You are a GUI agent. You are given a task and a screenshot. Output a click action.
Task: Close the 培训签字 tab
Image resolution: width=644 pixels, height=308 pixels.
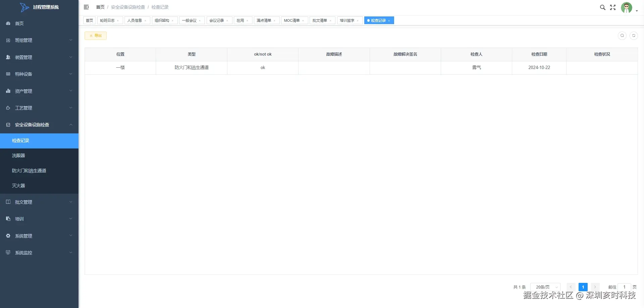coord(358,21)
